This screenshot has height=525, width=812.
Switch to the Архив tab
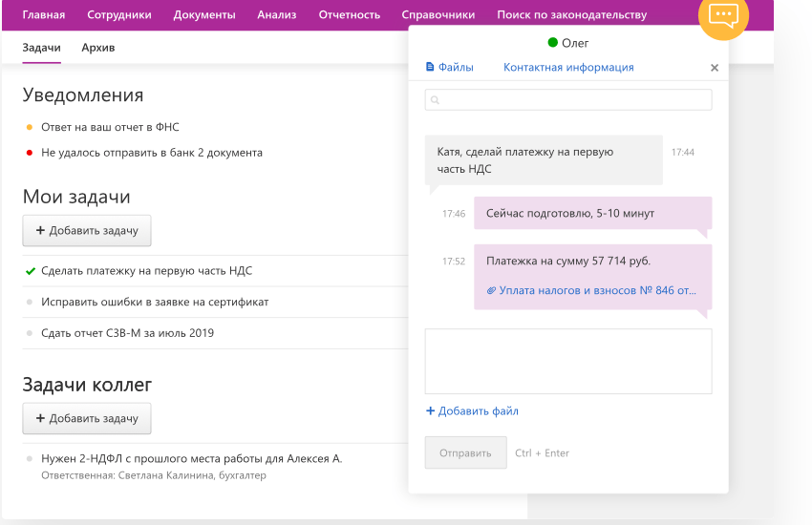98,48
